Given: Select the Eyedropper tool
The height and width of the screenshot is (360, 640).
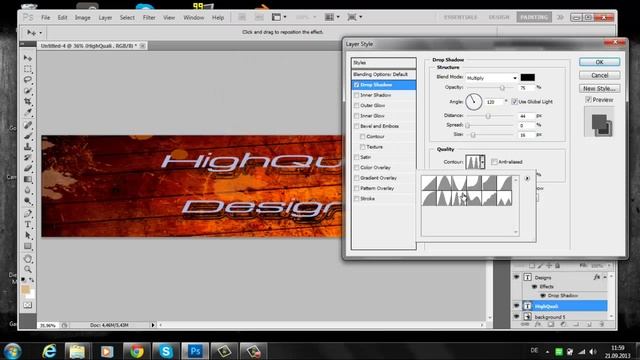Looking at the screenshot, I should pos(28,112).
